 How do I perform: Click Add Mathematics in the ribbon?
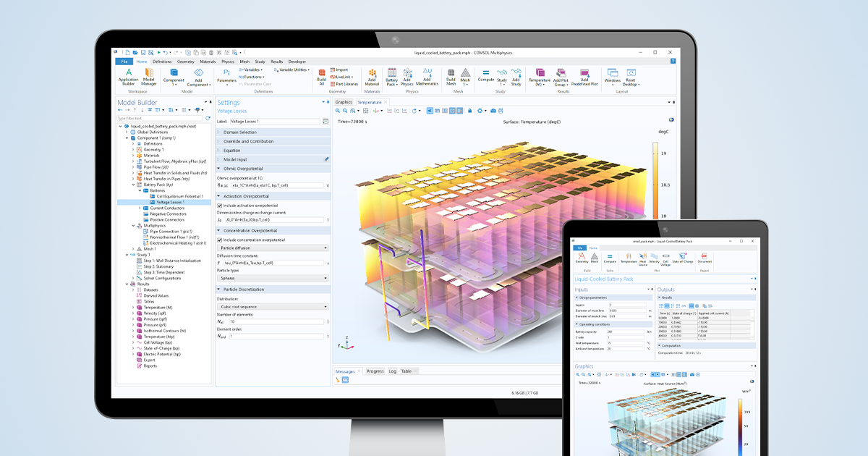(x=427, y=77)
